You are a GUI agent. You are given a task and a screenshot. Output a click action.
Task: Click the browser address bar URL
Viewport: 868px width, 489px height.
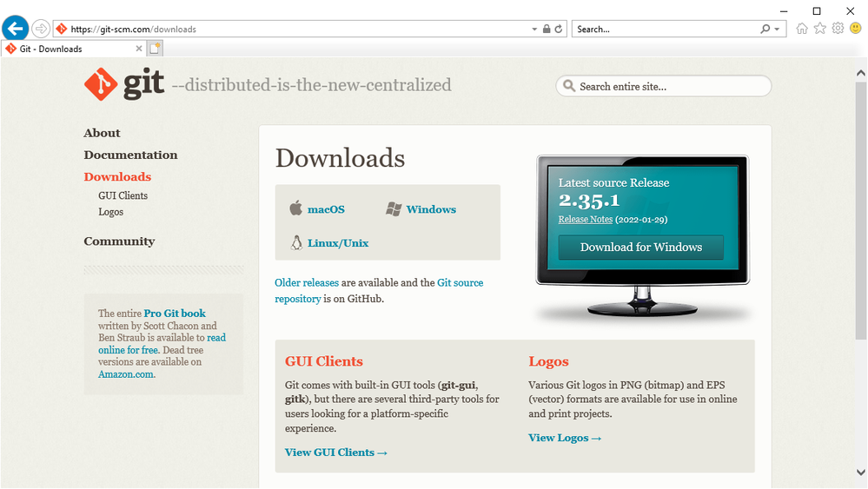(134, 30)
